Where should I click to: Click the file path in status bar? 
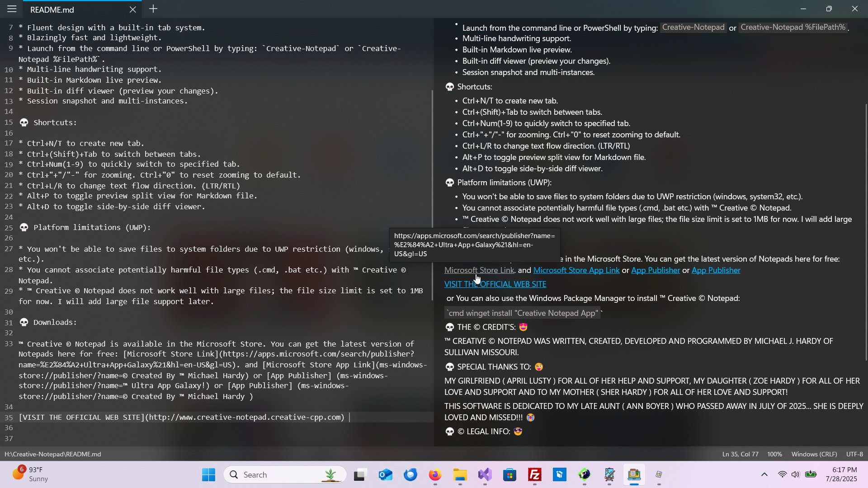53,454
